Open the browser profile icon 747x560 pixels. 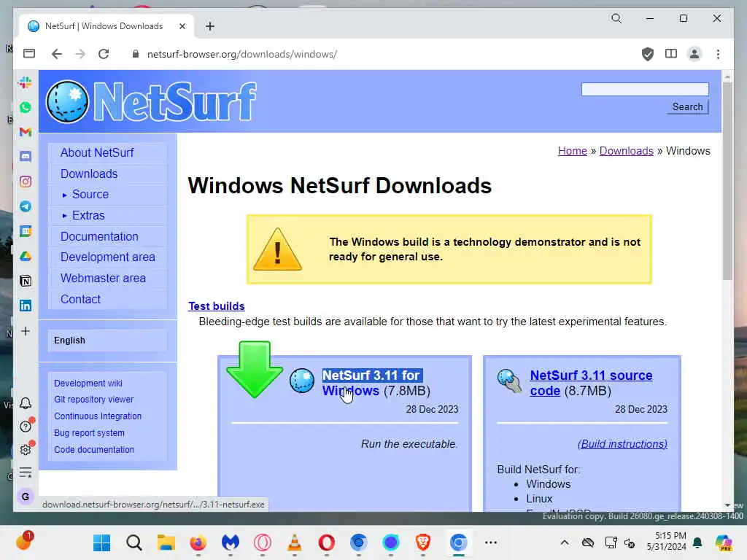pyautogui.click(x=694, y=54)
